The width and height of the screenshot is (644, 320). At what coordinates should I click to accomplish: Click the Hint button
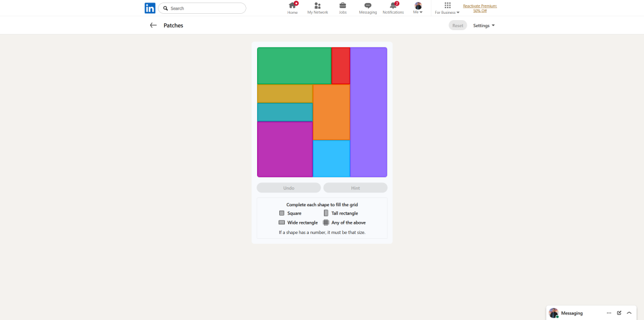point(355,188)
